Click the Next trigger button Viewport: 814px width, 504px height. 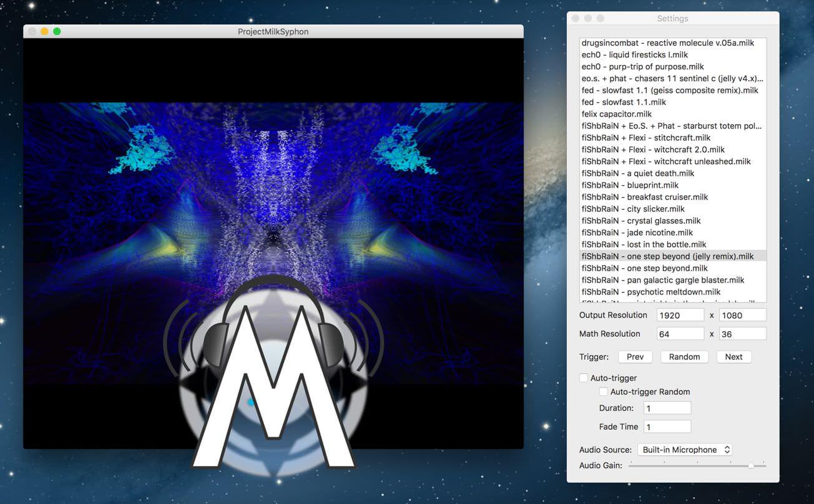[733, 357]
